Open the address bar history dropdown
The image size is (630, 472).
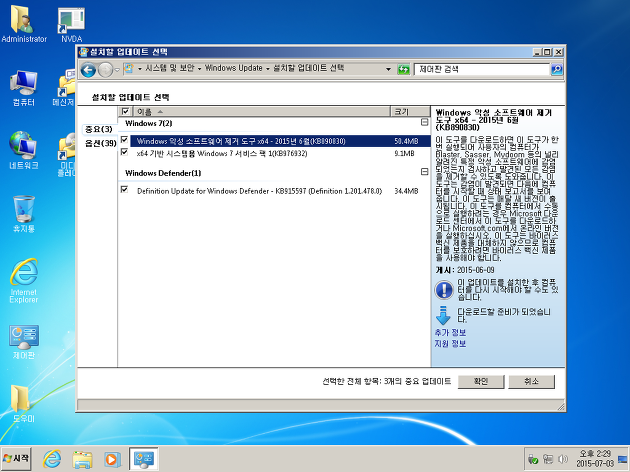tap(388, 69)
